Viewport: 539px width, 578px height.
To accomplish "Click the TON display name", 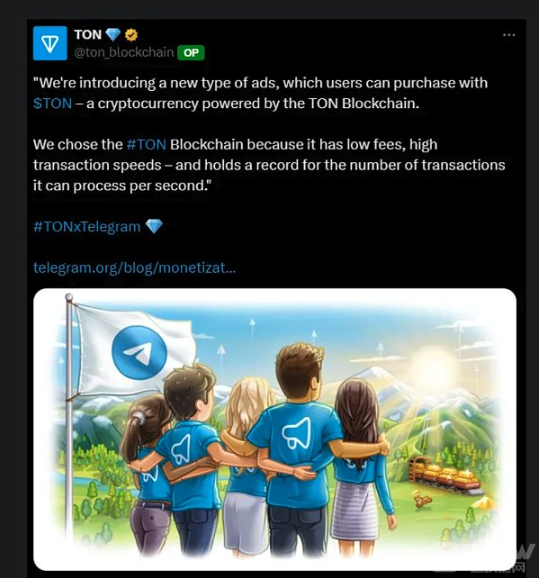I will (88, 35).
